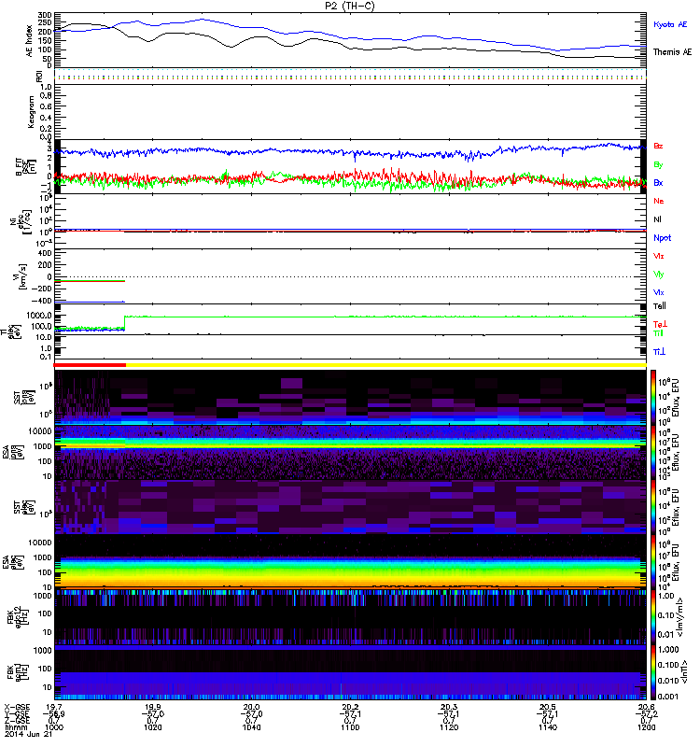
Task: Click the "1100" time tick label
Action: 350,727
